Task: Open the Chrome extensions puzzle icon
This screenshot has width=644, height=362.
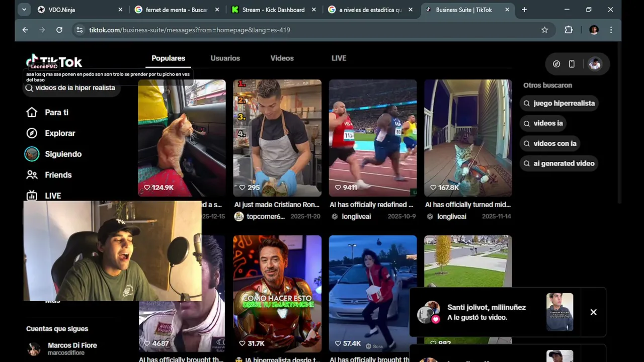Action: click(x=569, y=30)
